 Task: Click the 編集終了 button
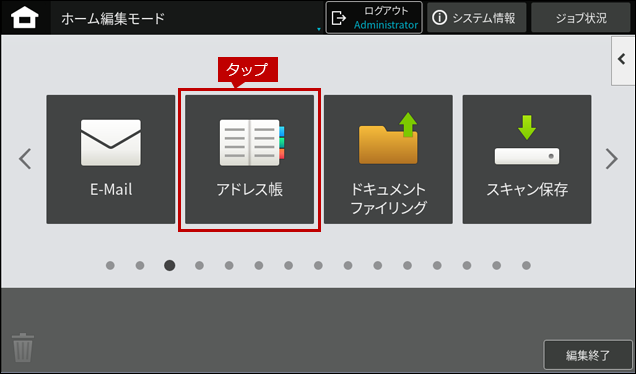click(588, 355)
